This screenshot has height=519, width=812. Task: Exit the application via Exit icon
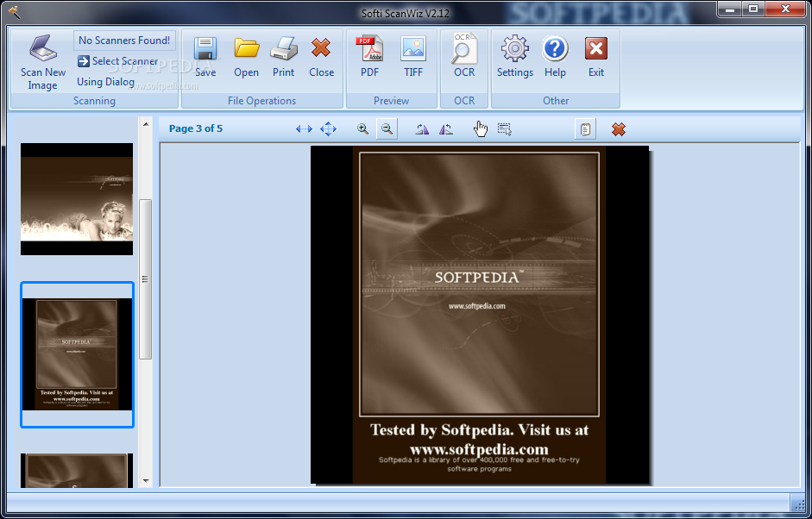click(596, 57)
